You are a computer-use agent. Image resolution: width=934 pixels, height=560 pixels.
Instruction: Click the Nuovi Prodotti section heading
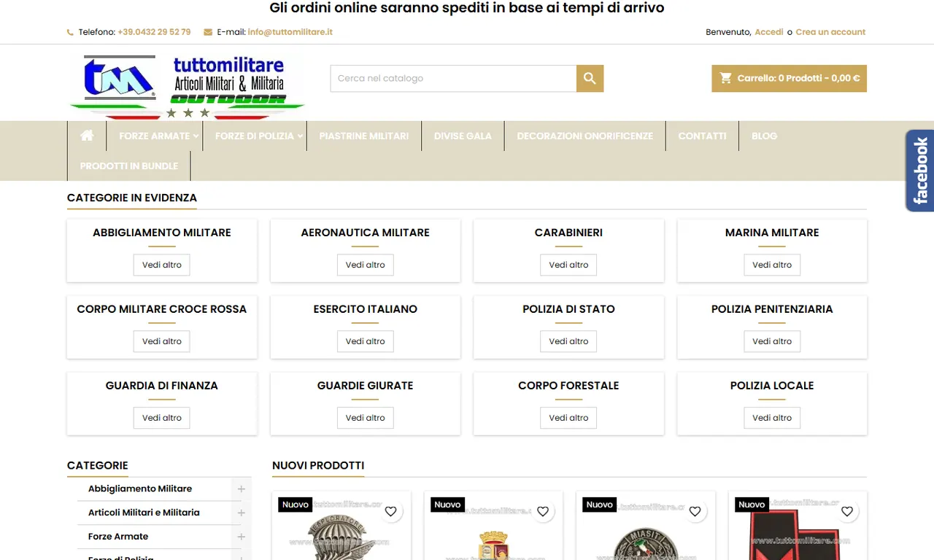(x=318, y=465)
